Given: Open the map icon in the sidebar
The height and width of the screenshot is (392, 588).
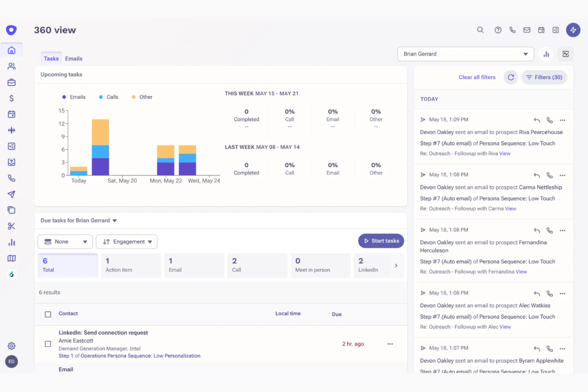Looking at the screenshot, I should pos(12,258).
